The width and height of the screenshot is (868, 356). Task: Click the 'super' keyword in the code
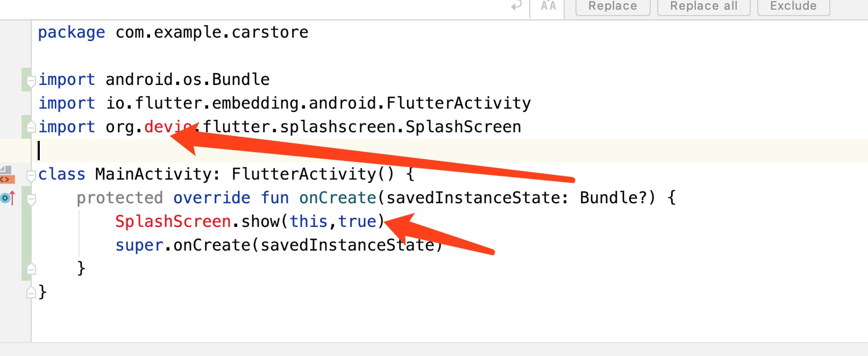click(x=139, y=245)
